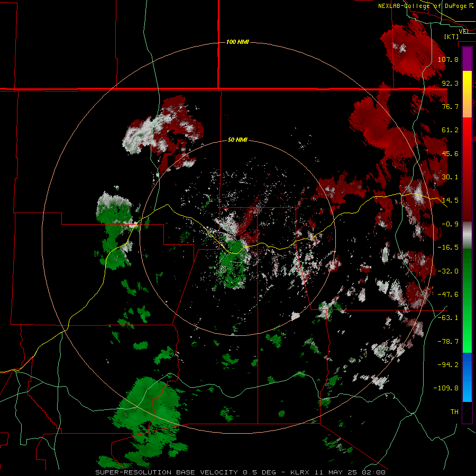Select the 61.2 legend value
The height and width of the screenshot is (476, 476).
click(450, 130)
